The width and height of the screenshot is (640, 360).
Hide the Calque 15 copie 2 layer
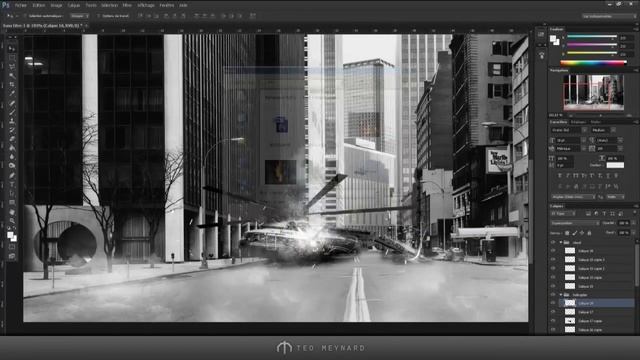553,269
